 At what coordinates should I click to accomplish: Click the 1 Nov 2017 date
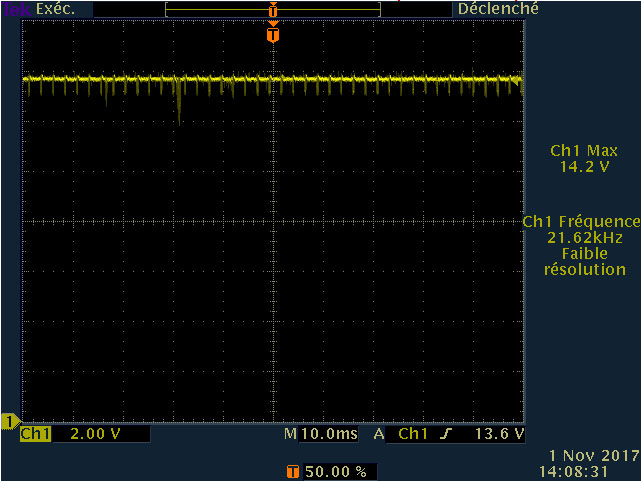point(594,456)
